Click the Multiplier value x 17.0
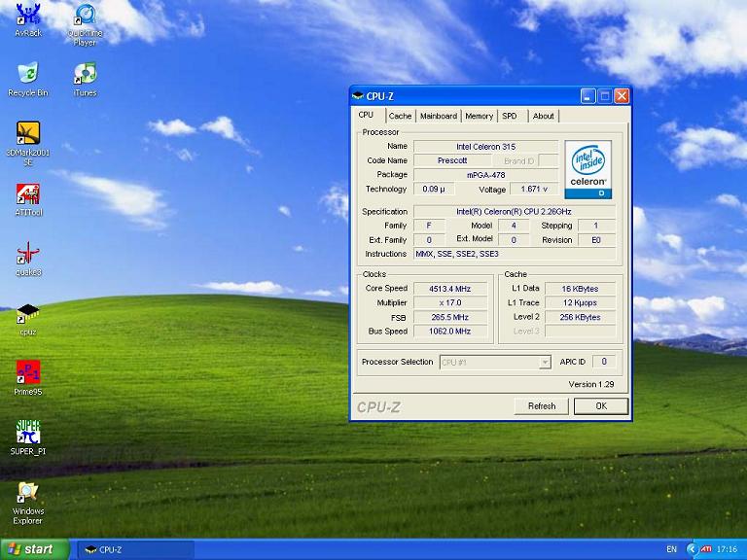The image size is (747, 560). click(x=449, y=303)
